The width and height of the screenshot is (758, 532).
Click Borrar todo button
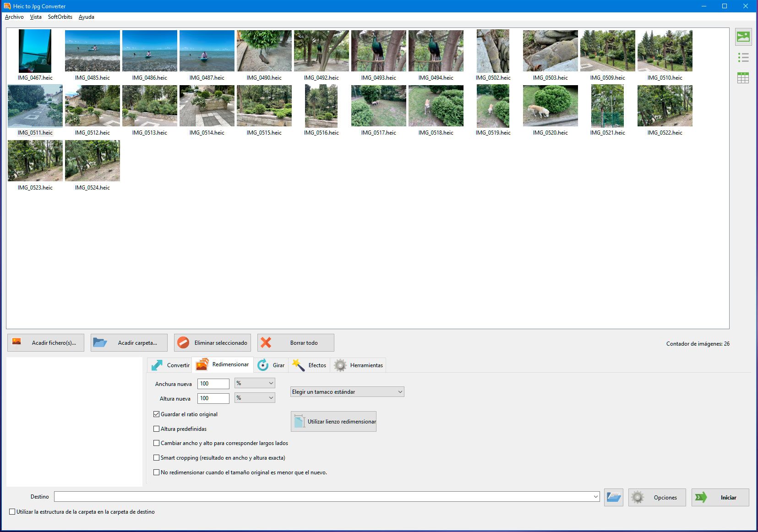coord(296,342)
